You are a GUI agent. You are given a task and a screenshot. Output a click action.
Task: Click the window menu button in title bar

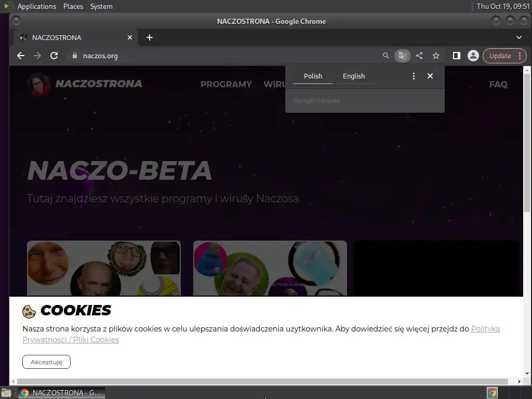coord(16,21)
